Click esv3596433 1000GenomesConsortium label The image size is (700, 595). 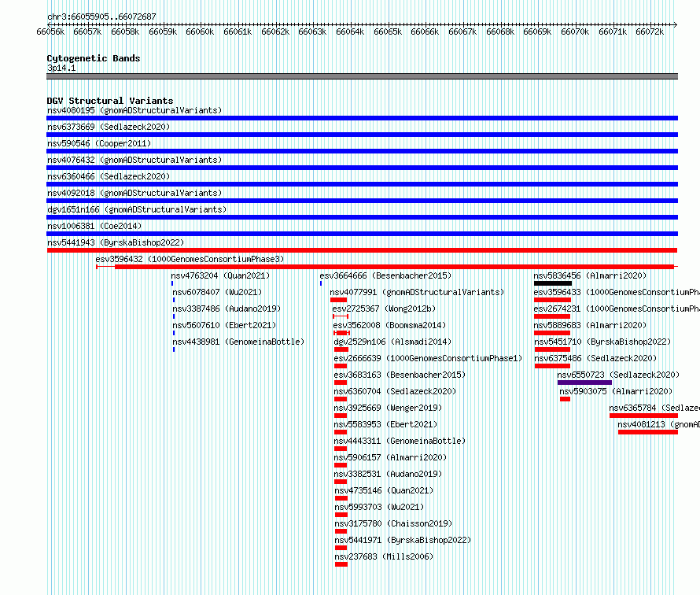617,292
